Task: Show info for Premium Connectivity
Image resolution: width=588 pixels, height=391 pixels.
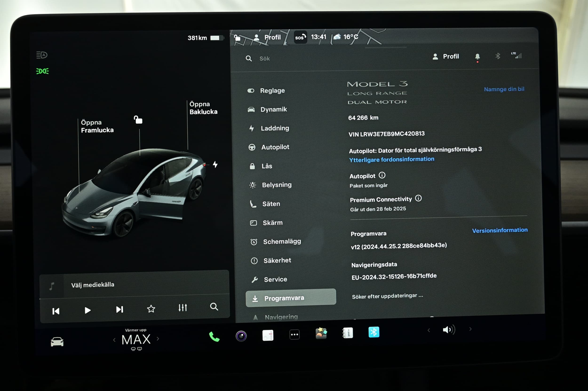Action: pyautogui.click(x=418, y=198)
